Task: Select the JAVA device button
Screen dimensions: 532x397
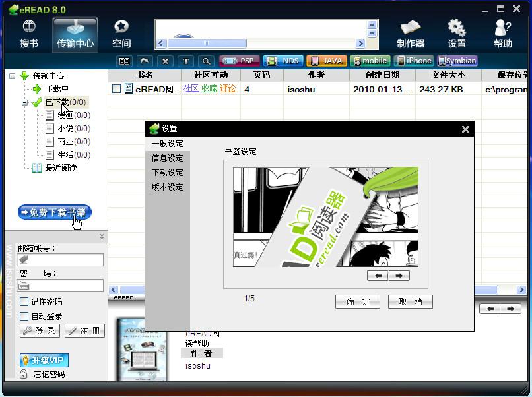Action: (327, 61)
